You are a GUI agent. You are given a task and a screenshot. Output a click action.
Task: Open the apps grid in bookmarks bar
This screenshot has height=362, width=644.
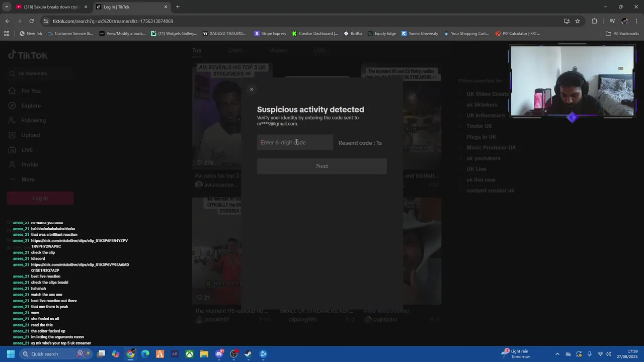click(x=7, y=34)
